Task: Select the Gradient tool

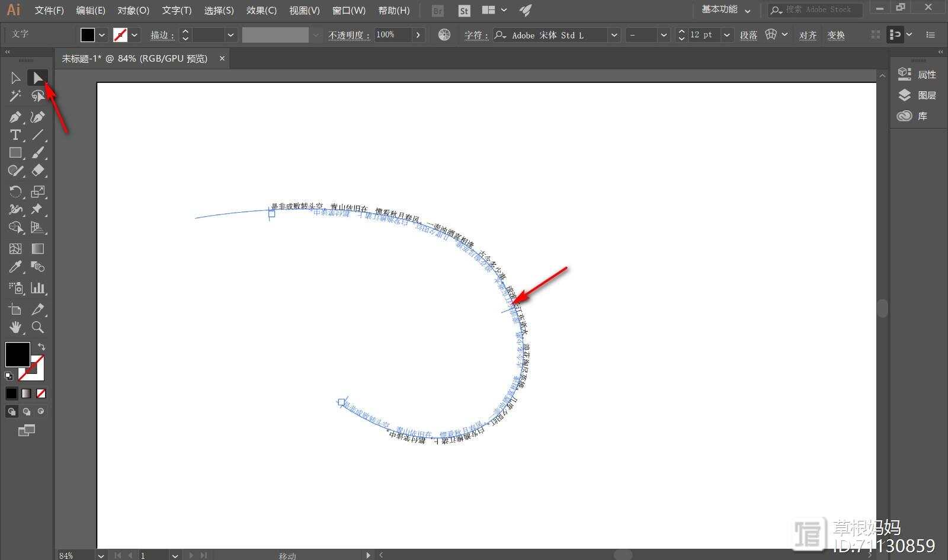Action: [x=37, y=249]
